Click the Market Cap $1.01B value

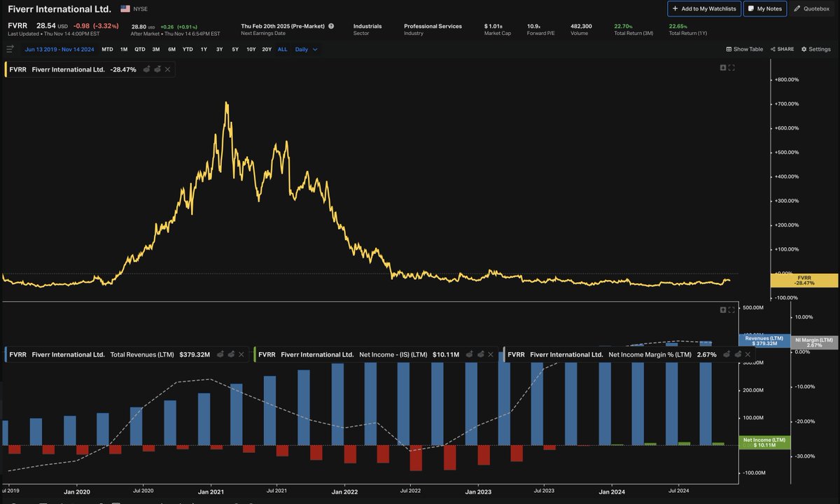(493, 26)
